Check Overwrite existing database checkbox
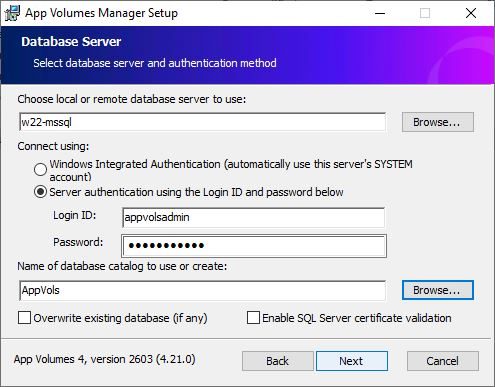Screen dimensions: 495x387 click(x=24, y=318)
